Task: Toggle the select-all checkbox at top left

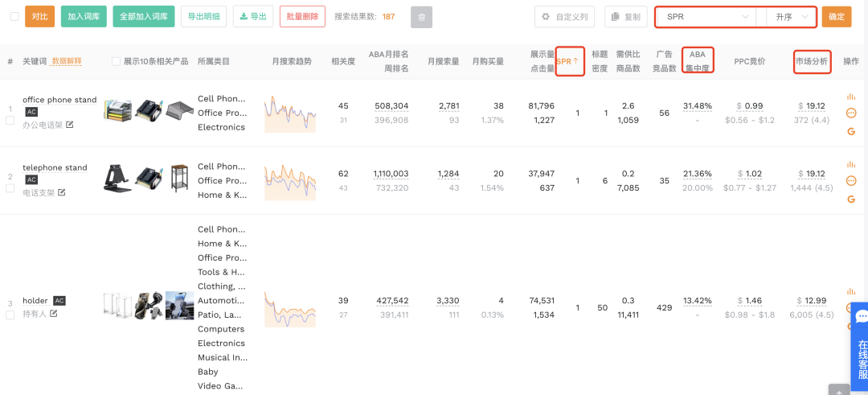Action: pyautogui.click(x=14, y=16)
